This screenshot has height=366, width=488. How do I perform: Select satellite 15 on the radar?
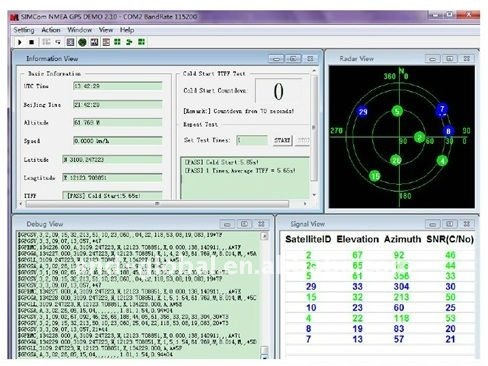coord(375,175)
